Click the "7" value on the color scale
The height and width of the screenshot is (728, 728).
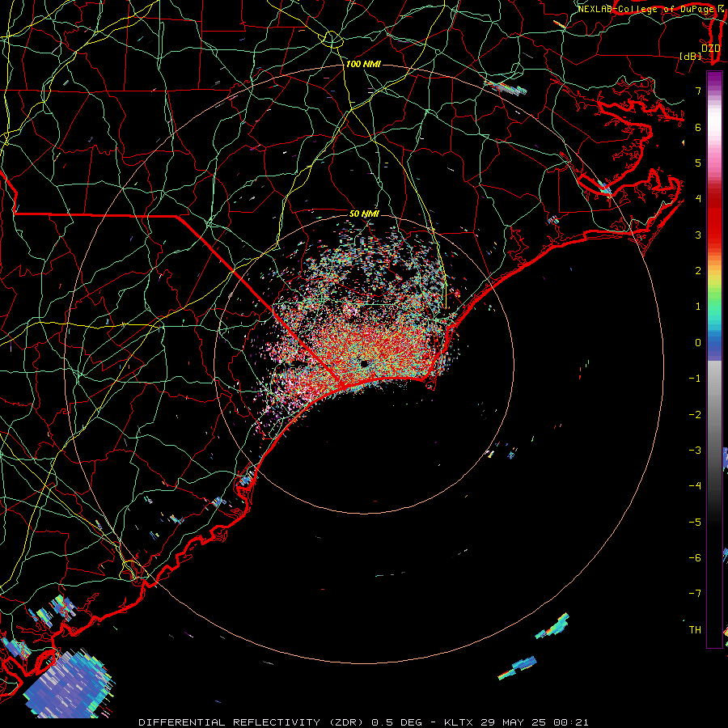point(698,91)
